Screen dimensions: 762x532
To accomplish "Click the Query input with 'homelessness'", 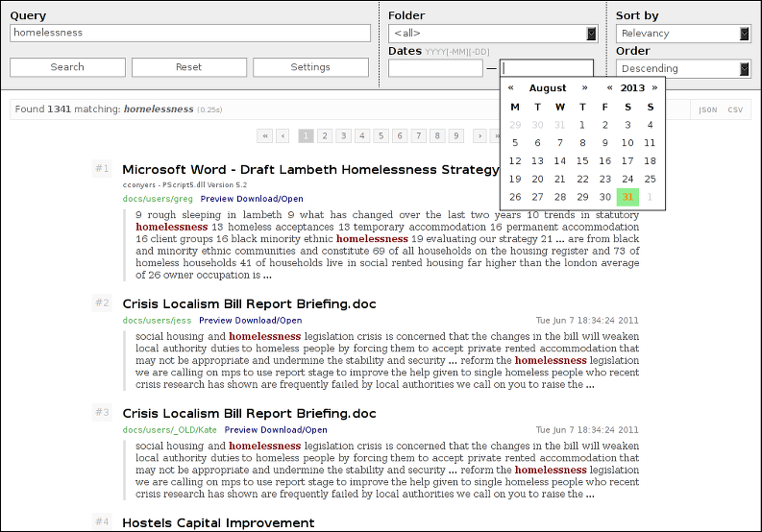I will coord(190,33).
